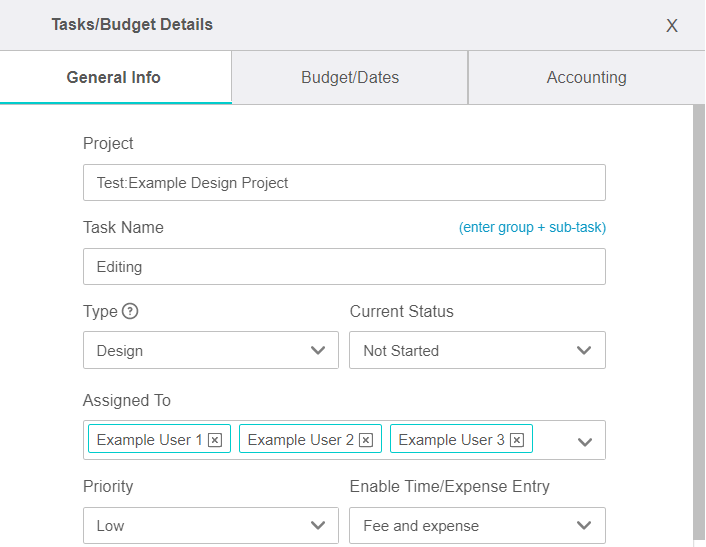Close the Tasks/Budget Details dialog

[672, 26]
